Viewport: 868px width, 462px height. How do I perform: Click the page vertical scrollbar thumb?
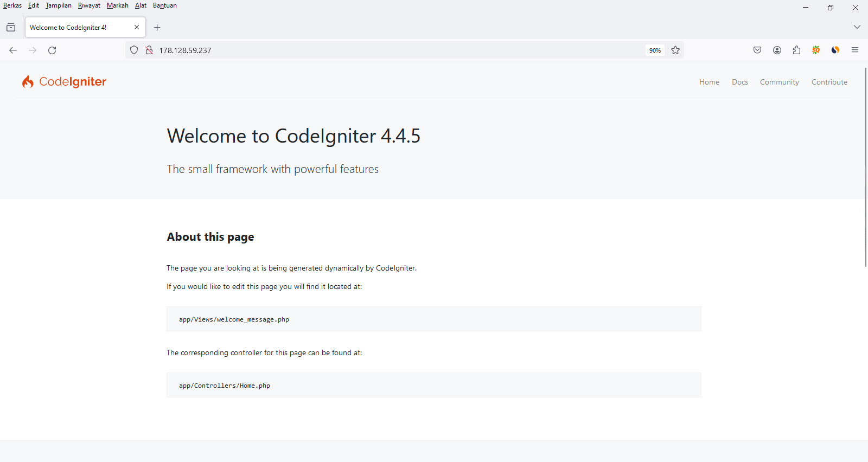click(865, 167)
